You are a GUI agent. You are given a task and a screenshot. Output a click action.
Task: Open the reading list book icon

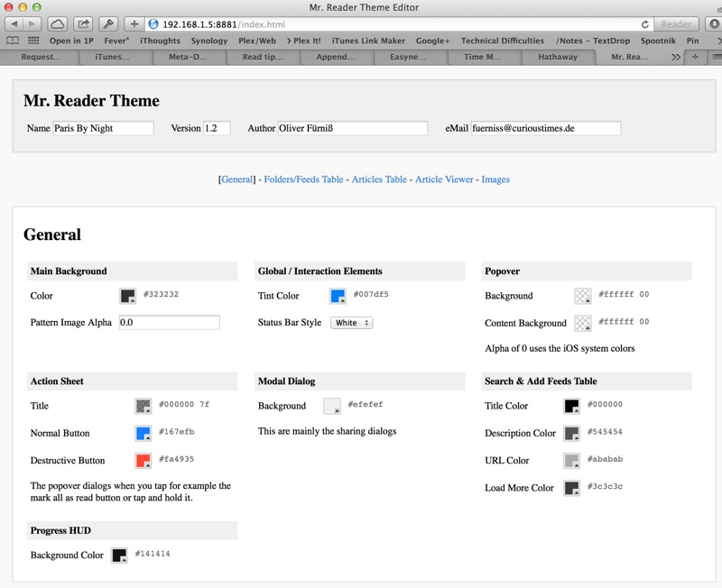coord(13,41)
